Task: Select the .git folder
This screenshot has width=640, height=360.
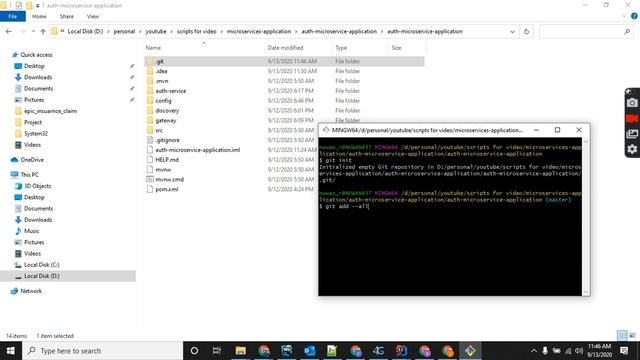Action: pyautogui.click(x=160, y=61)
